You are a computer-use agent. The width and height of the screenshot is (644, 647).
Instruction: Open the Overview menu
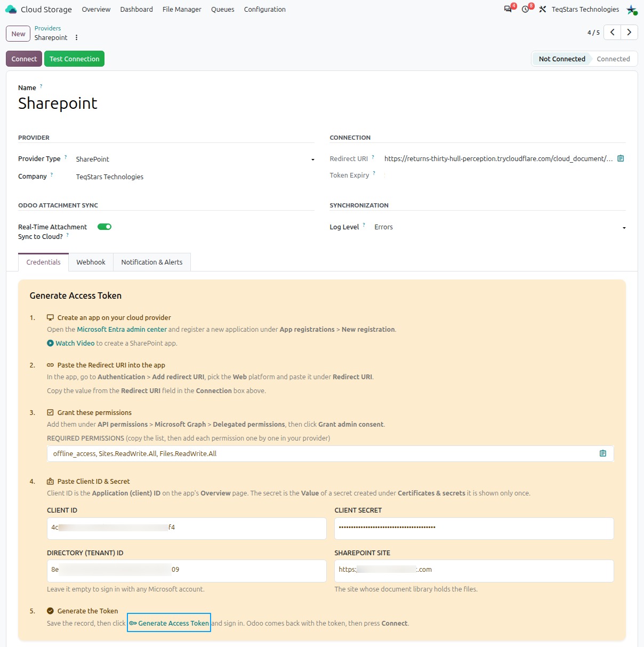pyautogui.click(x=96, y=9)
